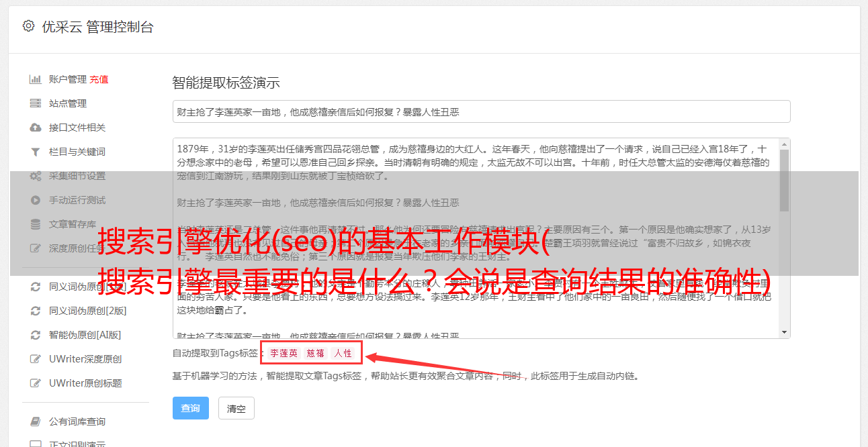Viewport: 868px width, 447px height.
Task: Click the refresh icon for 智能伪原创[AI版]
Action: 35,335
